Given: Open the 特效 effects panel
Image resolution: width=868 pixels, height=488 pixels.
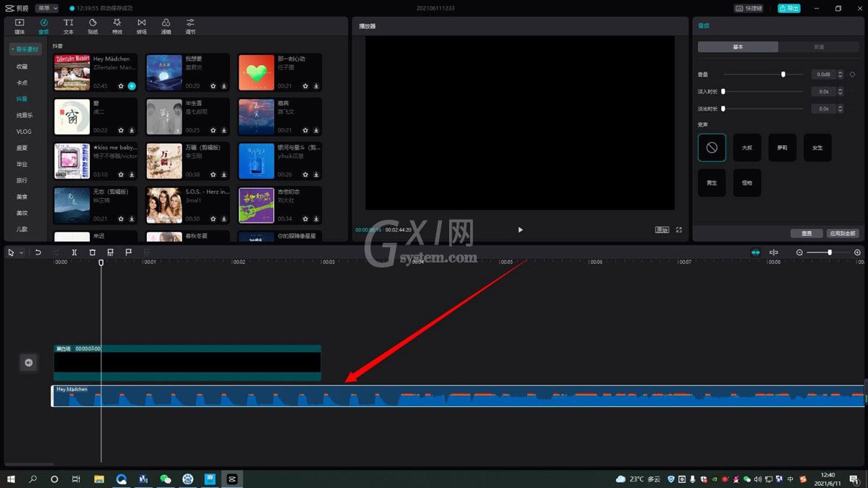Looking at the screenshot, I should click(x=117, y=26).
